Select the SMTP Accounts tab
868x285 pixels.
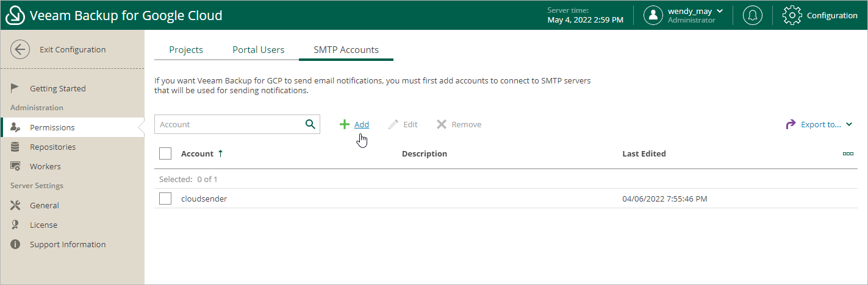[346, 50]
